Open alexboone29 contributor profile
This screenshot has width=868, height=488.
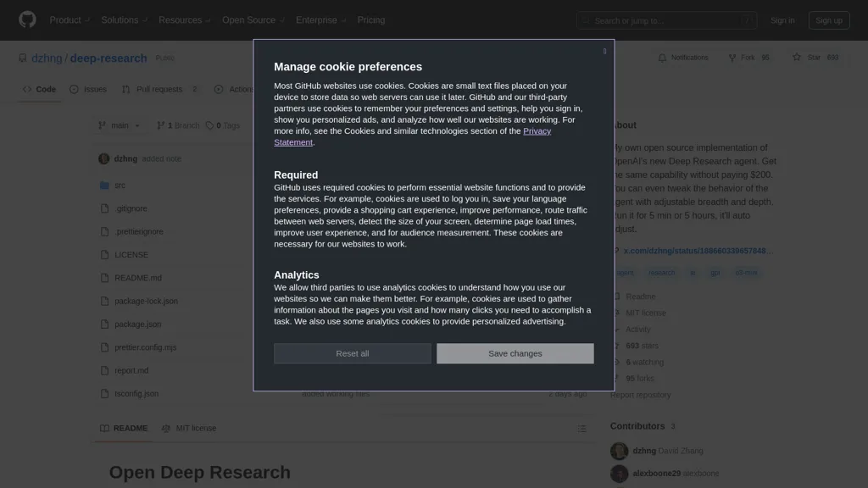click(657, 474)
